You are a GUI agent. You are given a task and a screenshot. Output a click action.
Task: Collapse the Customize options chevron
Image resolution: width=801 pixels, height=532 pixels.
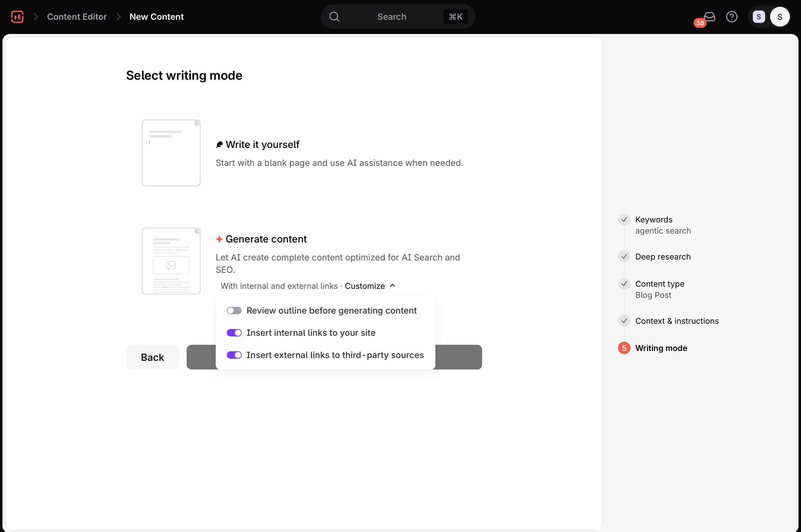(392, 286)
